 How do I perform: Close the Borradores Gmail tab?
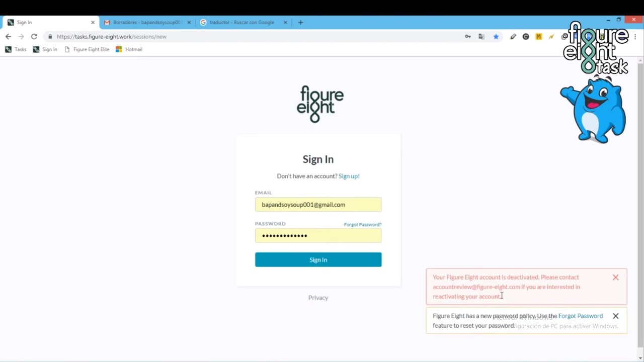(189, 22)
